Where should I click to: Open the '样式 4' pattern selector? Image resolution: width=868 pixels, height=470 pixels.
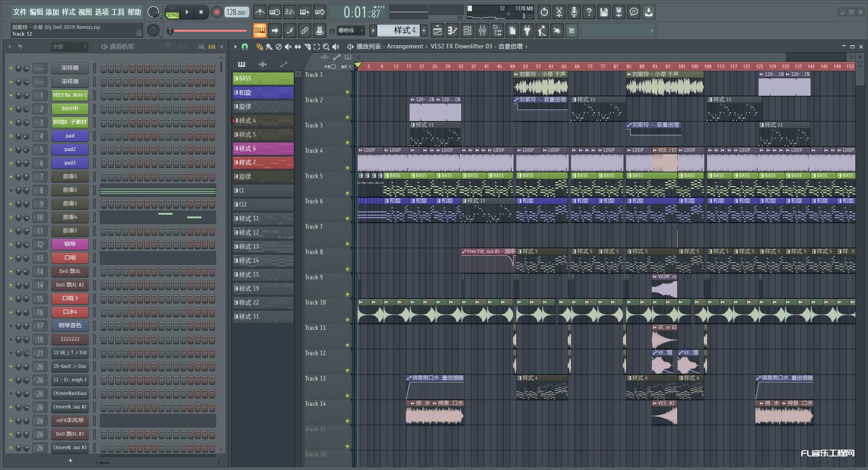[x=398, y=31]
